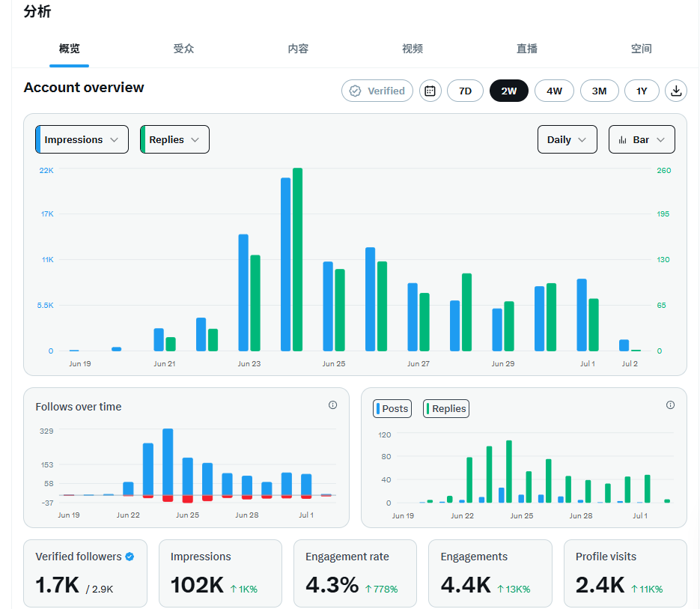
Task: Open the calendar date picker icon
Action: coord(430,91)
